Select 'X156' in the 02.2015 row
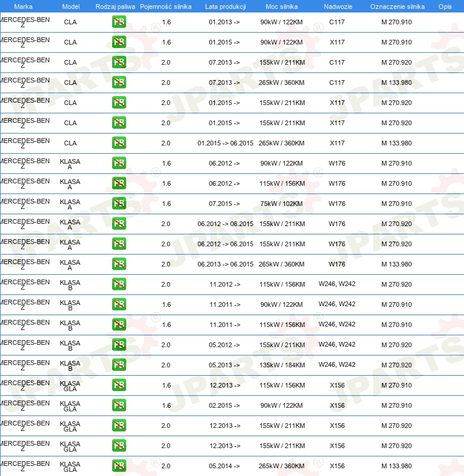 pos(337,405)
